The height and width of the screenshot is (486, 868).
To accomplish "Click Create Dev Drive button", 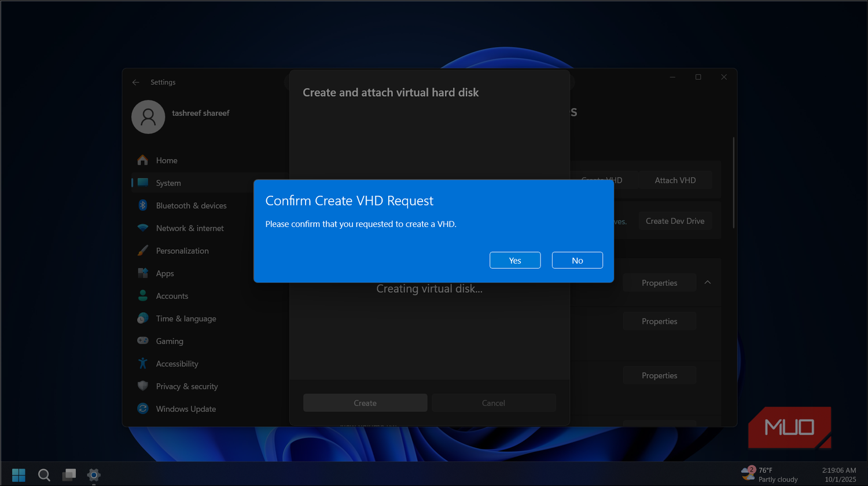I will coord(675,221).
